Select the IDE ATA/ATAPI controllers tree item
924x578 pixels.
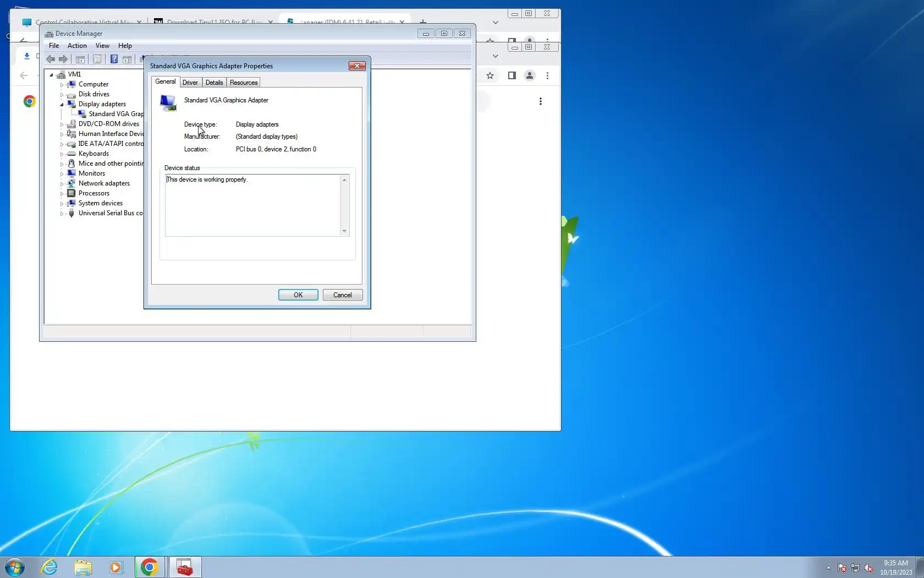coord(111,144)
